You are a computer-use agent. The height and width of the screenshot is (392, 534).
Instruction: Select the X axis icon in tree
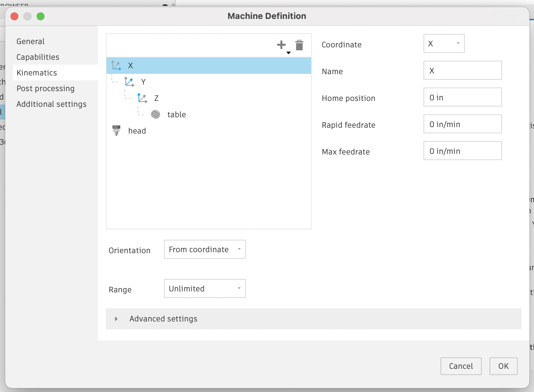point(116,65)
